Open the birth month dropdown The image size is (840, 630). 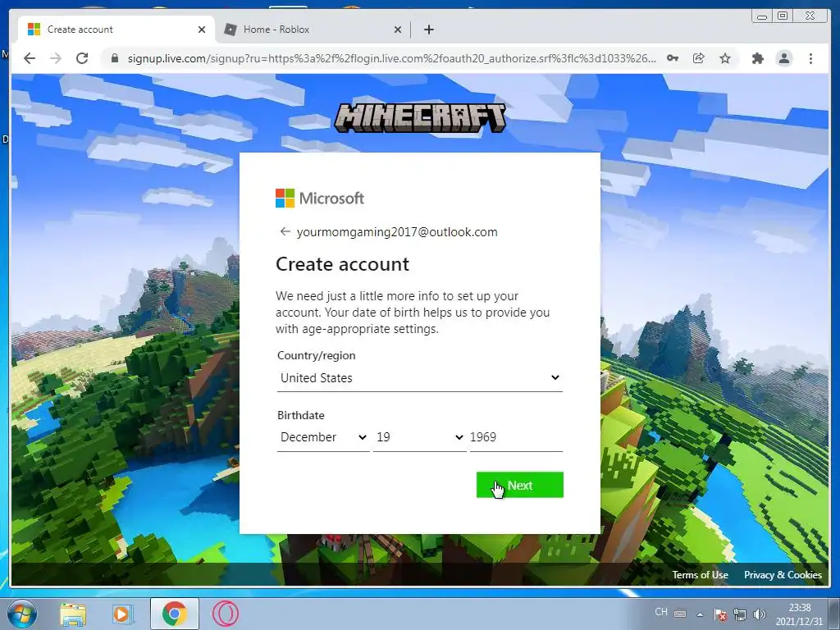(x=323, y=437)
